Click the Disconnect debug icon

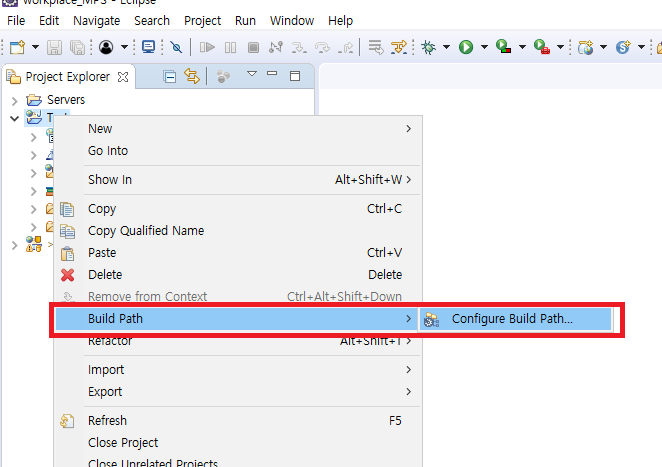[276, 47]
